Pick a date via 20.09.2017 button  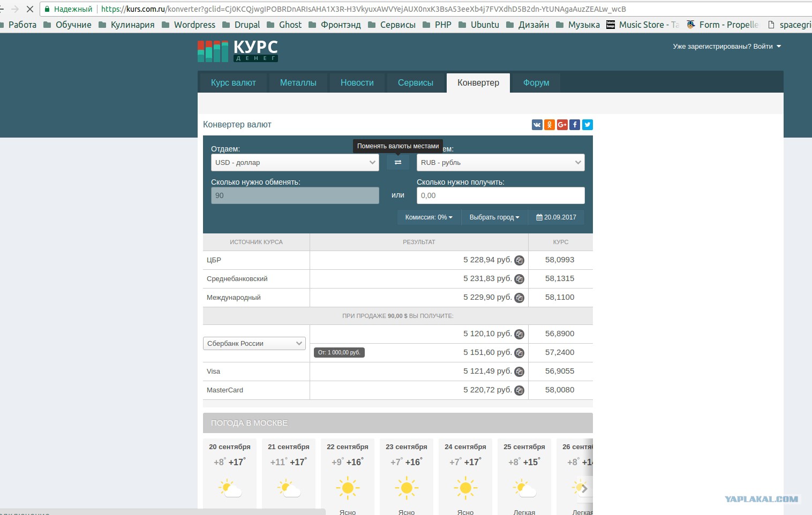(x=556, y=217)
